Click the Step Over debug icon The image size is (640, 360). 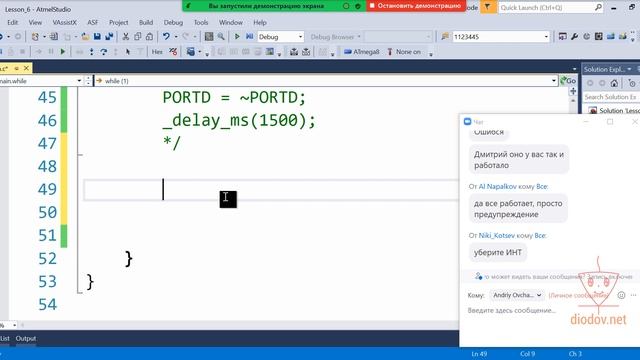[x=104, y=52]
